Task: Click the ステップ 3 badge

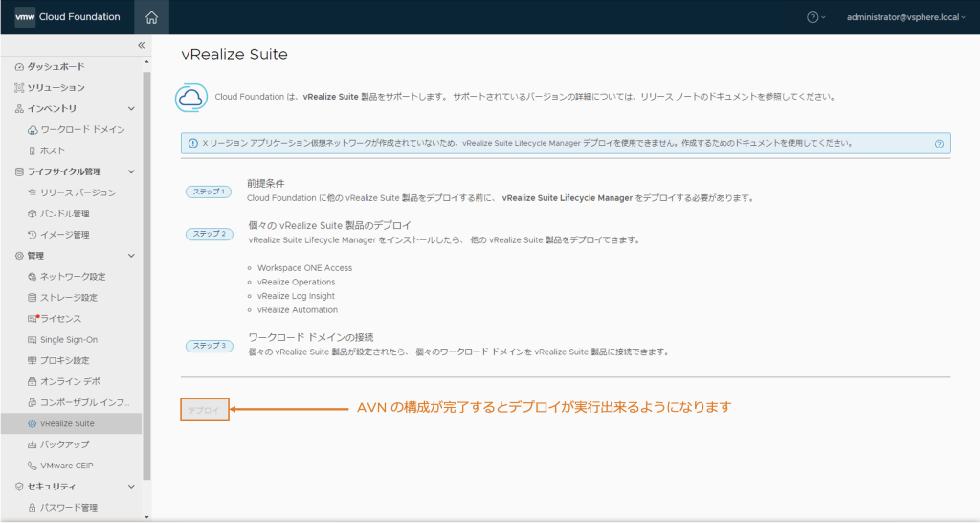Action: coord(209,346)
